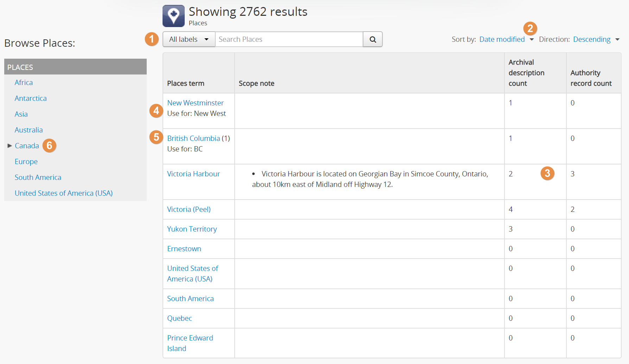
Task: Select Antarctica in the browse list
Action: click(31, 98)
